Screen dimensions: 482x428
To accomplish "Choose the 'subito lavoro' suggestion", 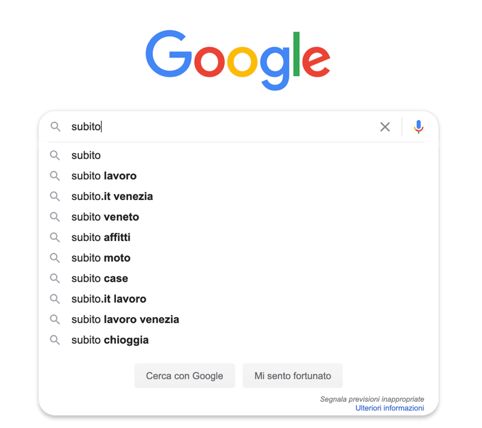I will pos(237,176).
